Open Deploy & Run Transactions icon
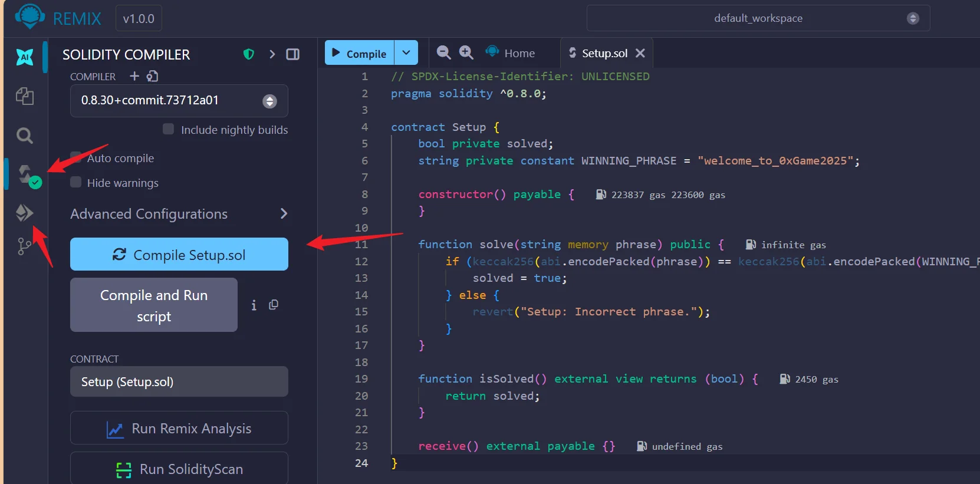This screenshot has height=484, width=980. (x=25, y=213)
